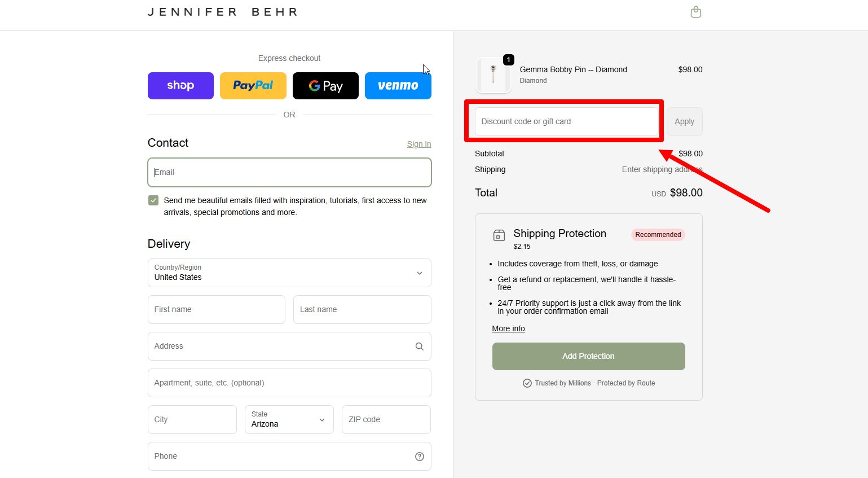Image resolution: width=868 pixels, height=478 pixels.
Task: Click the Add Protection button
Action: (x=588, y=356)
